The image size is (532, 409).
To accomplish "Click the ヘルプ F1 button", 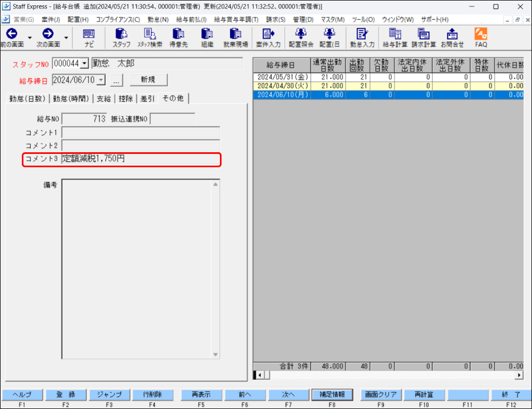I will pyautogui.click(x=22, y=395).
